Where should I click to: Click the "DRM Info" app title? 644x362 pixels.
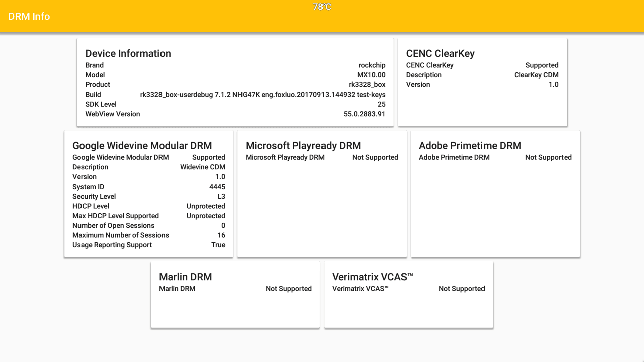[x=29, y=16]
